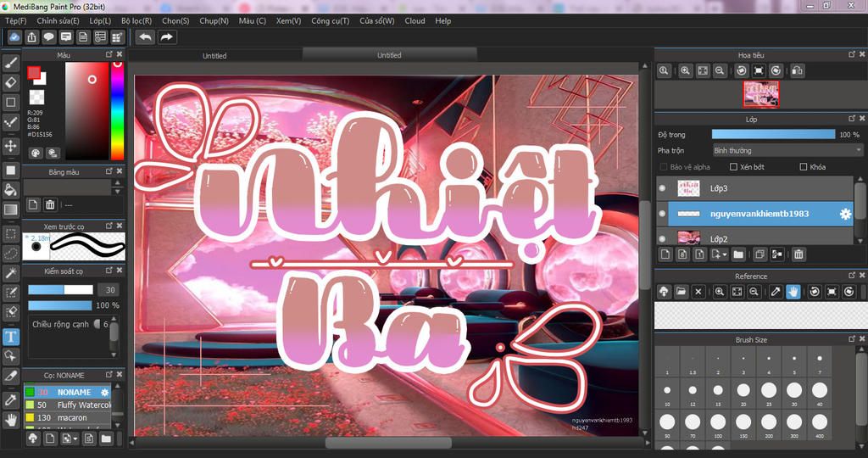Click the brush size slider in Kiểm soát cọ
The image size is (868, 458).
point(60,289)
